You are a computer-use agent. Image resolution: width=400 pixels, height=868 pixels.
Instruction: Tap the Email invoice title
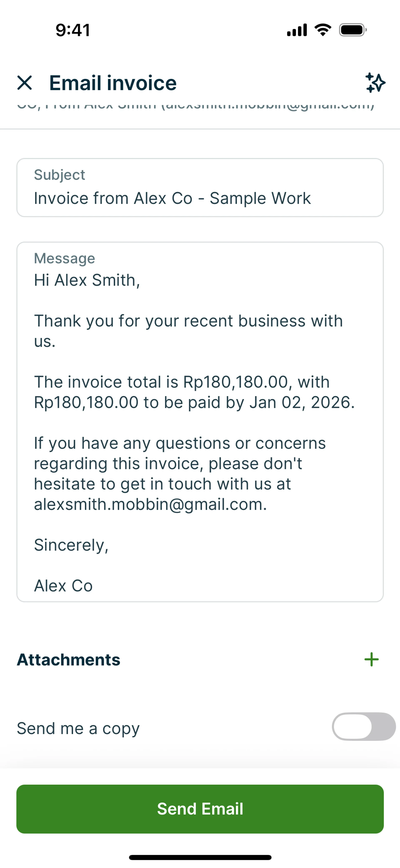pyautogui.click(x=113, y=83)
